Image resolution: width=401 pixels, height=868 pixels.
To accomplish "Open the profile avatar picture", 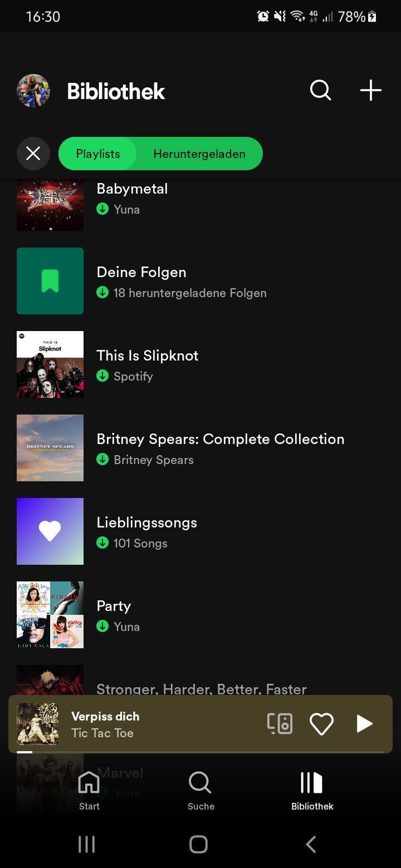I will (33, 91).
